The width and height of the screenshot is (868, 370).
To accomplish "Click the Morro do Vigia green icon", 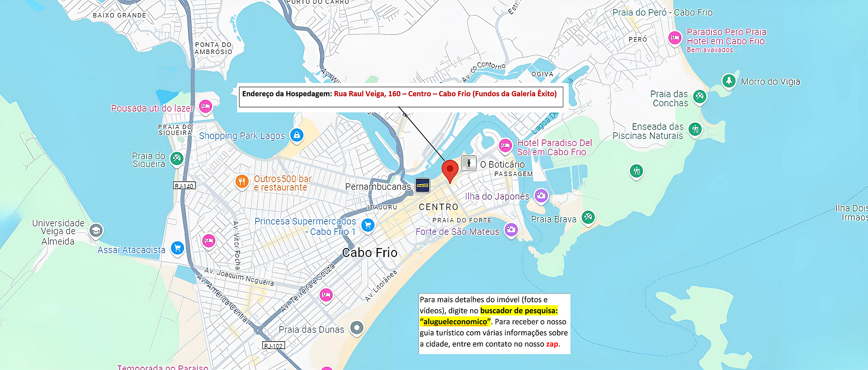I will click(x=729, y=81).
